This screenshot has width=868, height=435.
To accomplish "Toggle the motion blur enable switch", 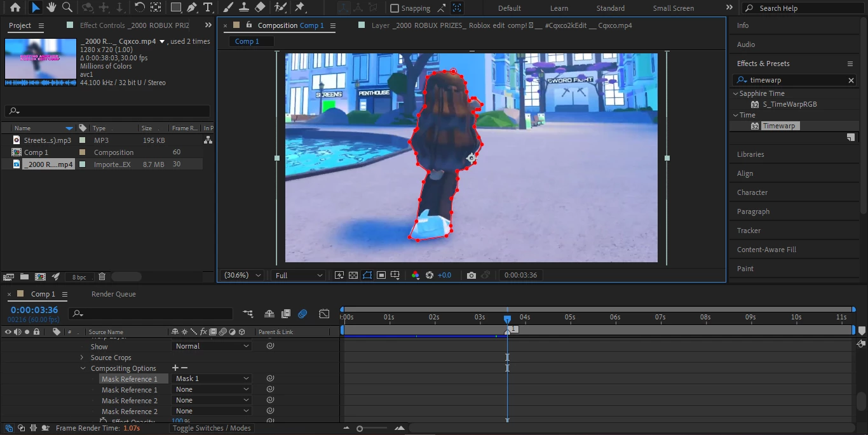I will [x=302, y=314].
